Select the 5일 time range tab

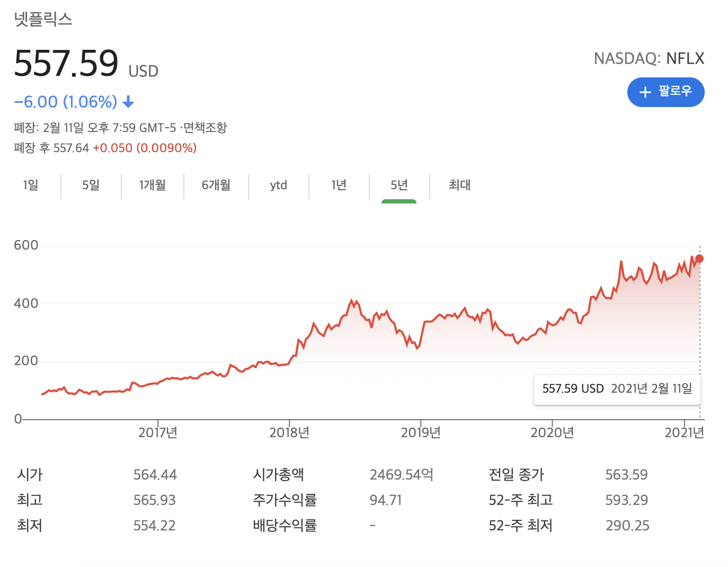(x=91, y=185)
